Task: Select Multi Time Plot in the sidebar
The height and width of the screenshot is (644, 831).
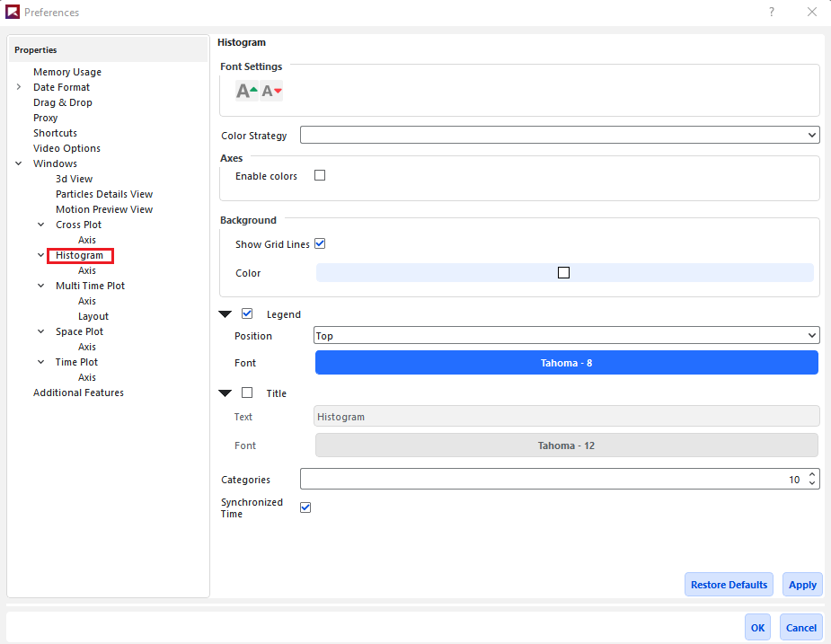Action: [x=90, y=285]
